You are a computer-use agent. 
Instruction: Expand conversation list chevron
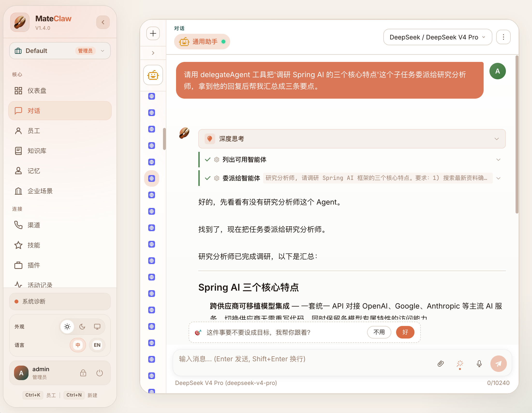(x=153, y=53)
